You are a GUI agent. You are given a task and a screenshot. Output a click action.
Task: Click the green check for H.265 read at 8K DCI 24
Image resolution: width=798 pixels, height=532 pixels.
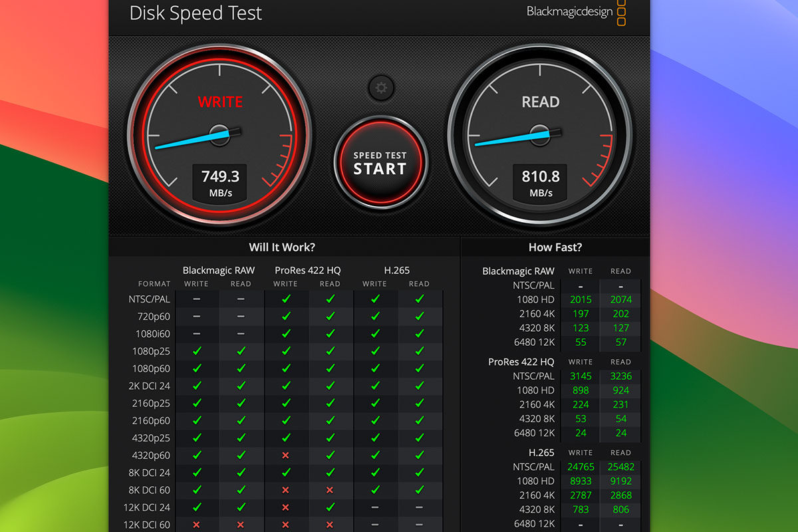coord(419,472)
